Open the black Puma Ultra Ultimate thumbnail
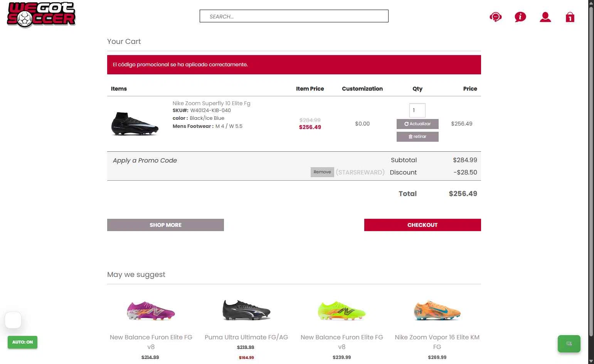Image resolution: width=594 pixels, height=364 pixels. point(246,310)
